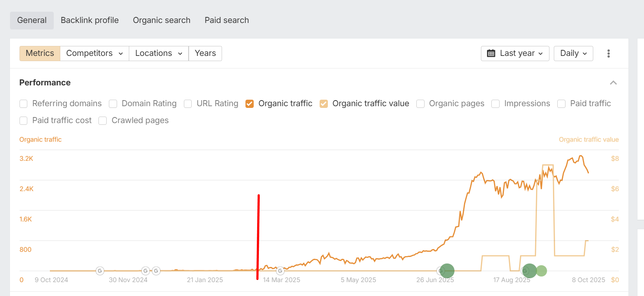This screenshot has height=296, width=644.
Task: Click Google update marker near 14 Mar 2025
Action: [x=280, y=271]
